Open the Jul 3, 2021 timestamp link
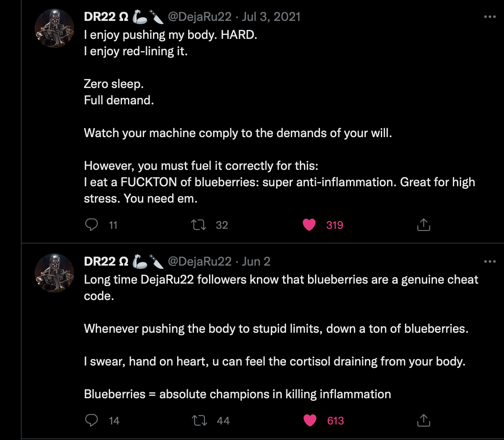The width and height of the screenshot is (504, 440). point(271,17)
